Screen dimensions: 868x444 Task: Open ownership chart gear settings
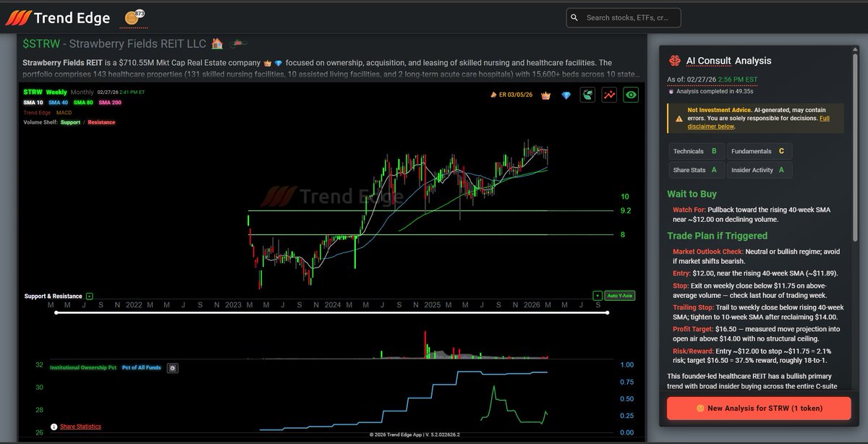coord(172,368)
